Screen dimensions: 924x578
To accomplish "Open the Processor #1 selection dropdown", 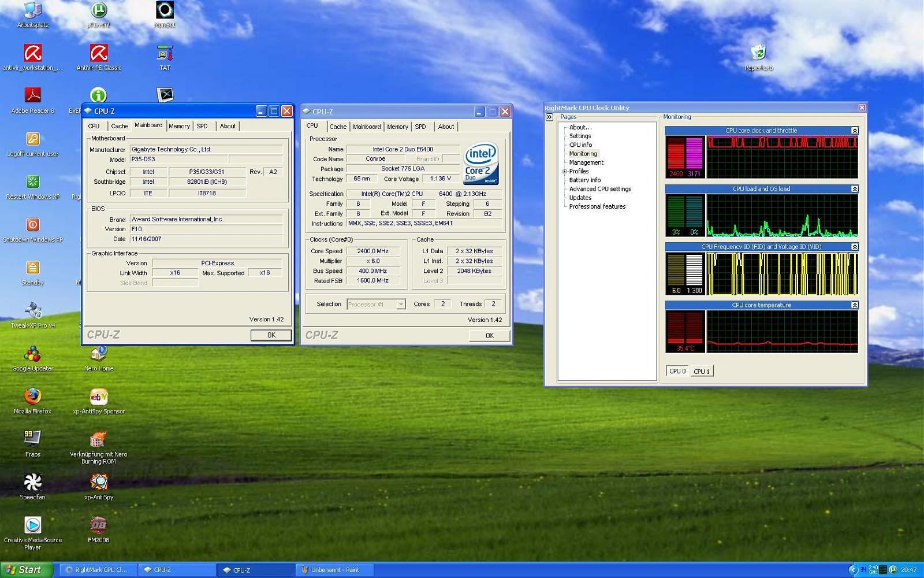I will (x=401, y=304).
